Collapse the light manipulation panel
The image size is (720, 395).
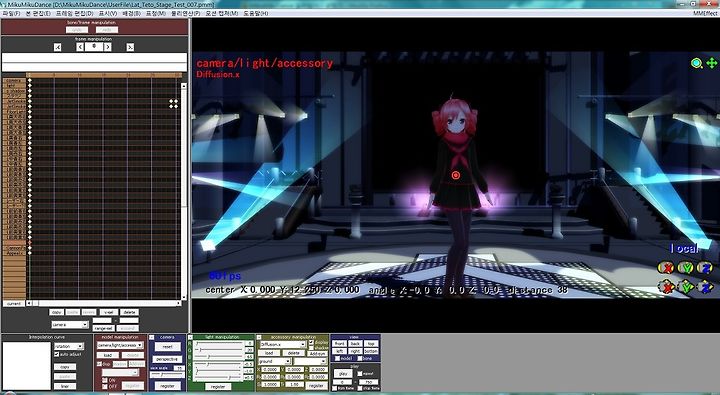point(190,338)
